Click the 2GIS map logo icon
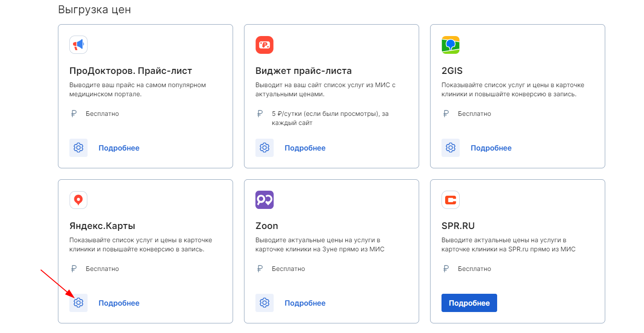The height and width of the screenshot is (333, 644). (451, 45)
